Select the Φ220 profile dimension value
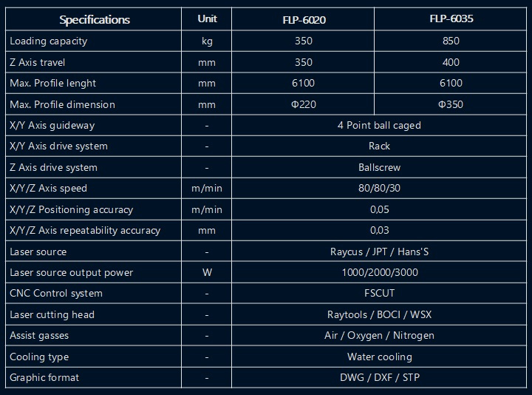This screenshot has width=532, height=395. click(x=303, y=104)
